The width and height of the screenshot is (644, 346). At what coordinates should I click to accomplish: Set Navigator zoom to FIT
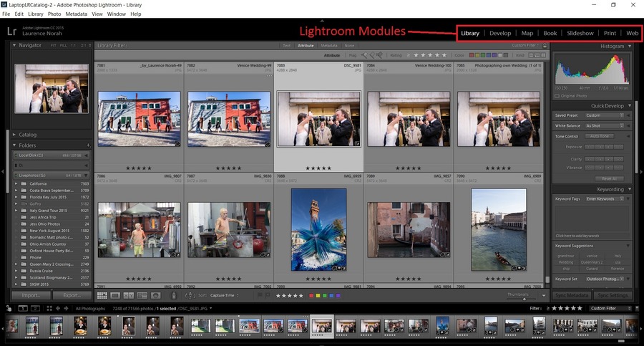[54, 45]
